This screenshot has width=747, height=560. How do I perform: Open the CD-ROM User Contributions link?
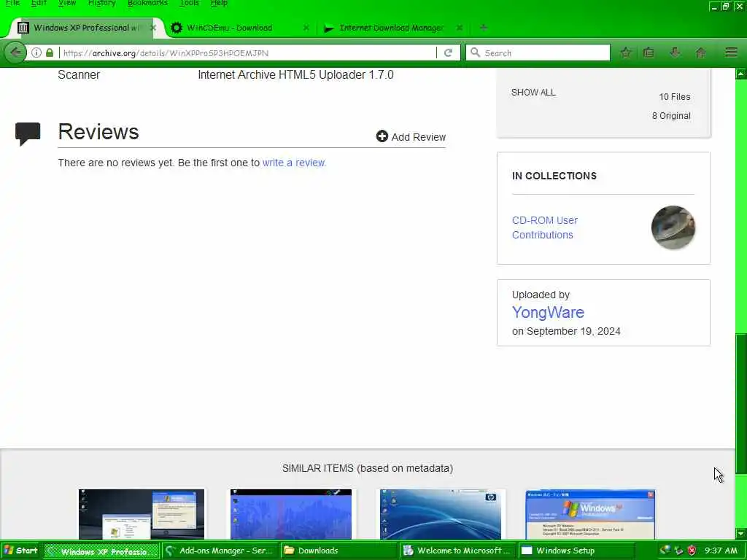point(544,227)
